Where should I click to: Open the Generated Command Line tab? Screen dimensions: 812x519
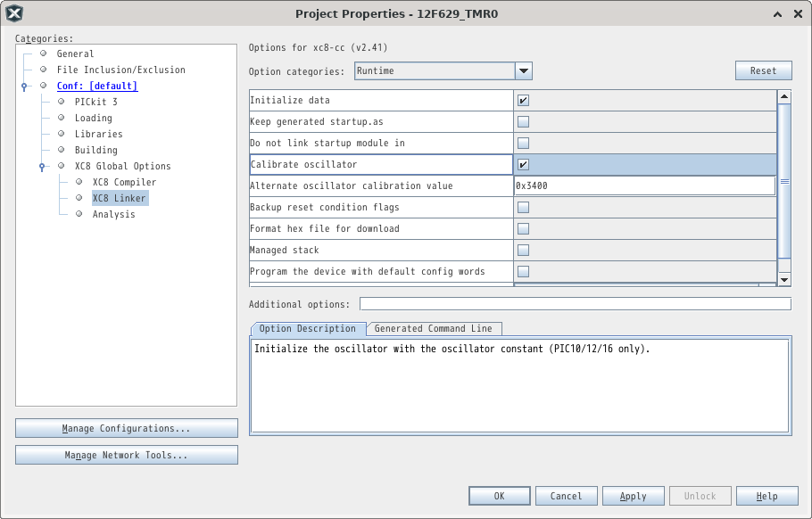pyautogui.click(x=434, y=328)
